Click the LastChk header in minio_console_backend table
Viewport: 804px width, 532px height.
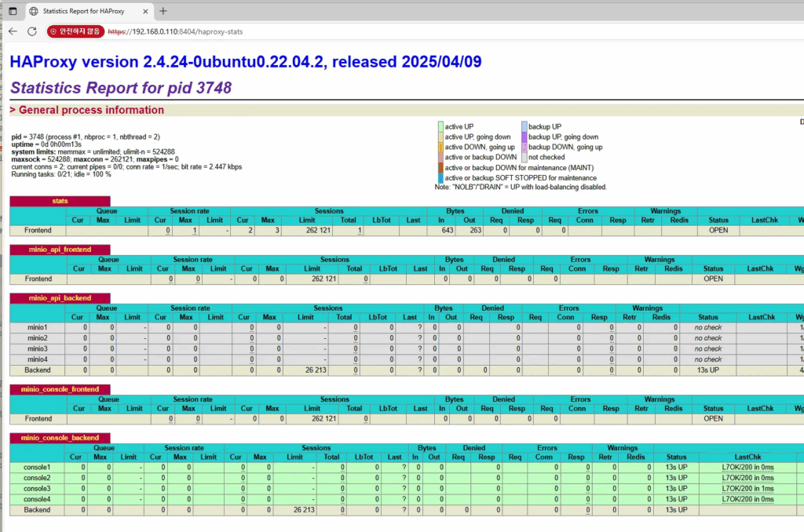click(747, 457)
